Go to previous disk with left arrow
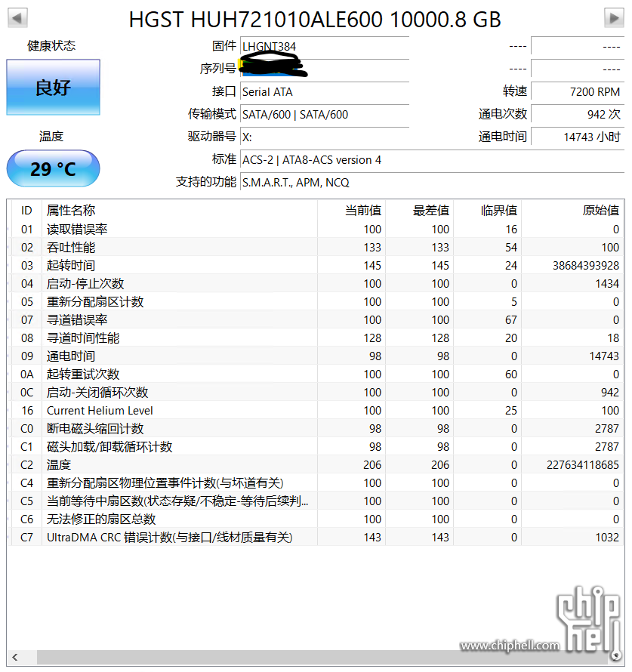The width and height of the screenshot is (632, 672). [17, 18]
